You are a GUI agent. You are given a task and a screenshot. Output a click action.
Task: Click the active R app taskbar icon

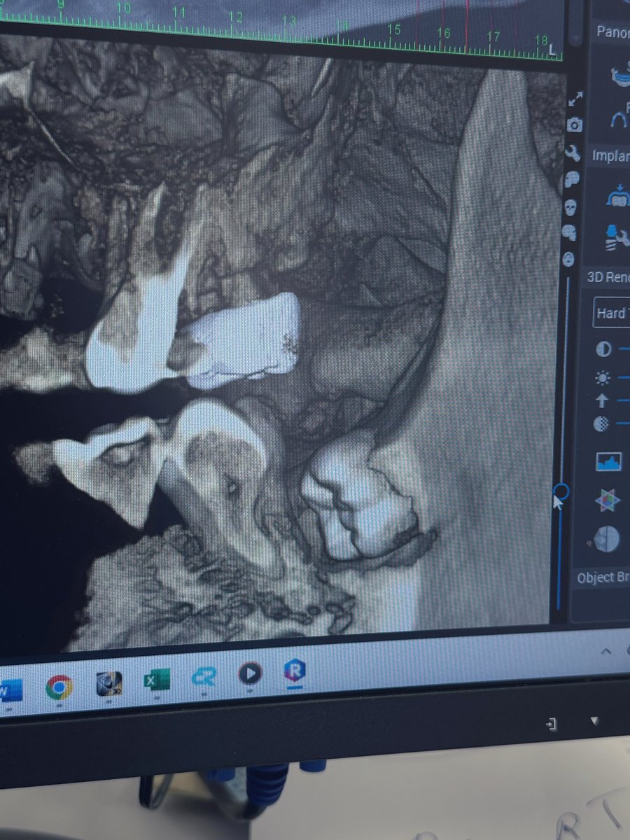point(295,671)
